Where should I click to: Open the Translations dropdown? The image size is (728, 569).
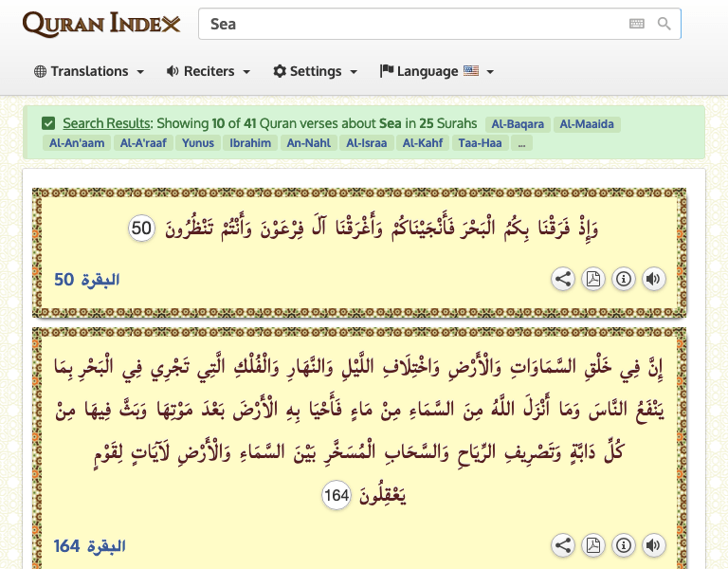89,71
